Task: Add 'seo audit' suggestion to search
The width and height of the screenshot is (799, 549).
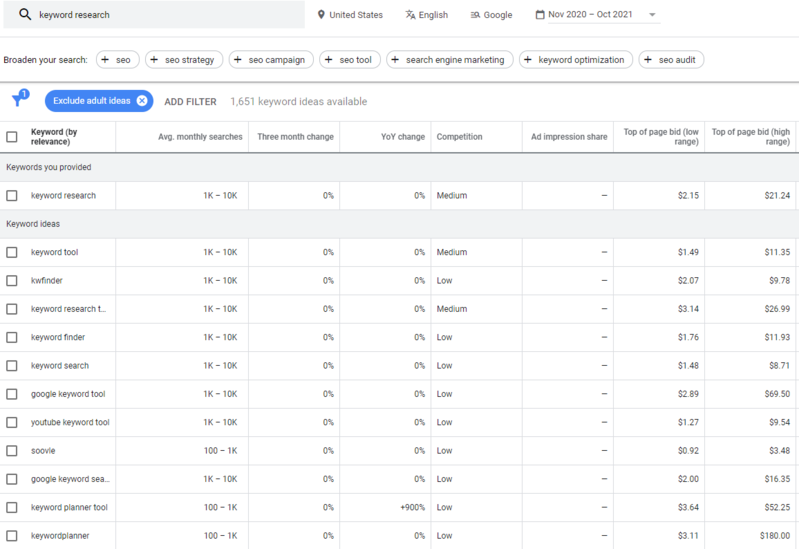Action: (671, 60)
